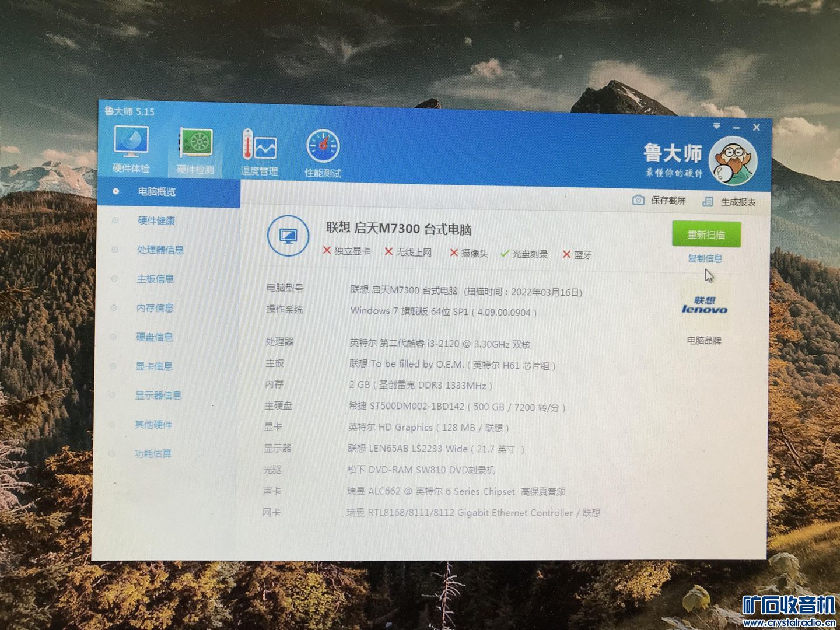Image resolution: width=840 pixels, height=630 pixels.
Task: Open 其他硬件 in the sidebar
Action: click(x=153, y=425)
